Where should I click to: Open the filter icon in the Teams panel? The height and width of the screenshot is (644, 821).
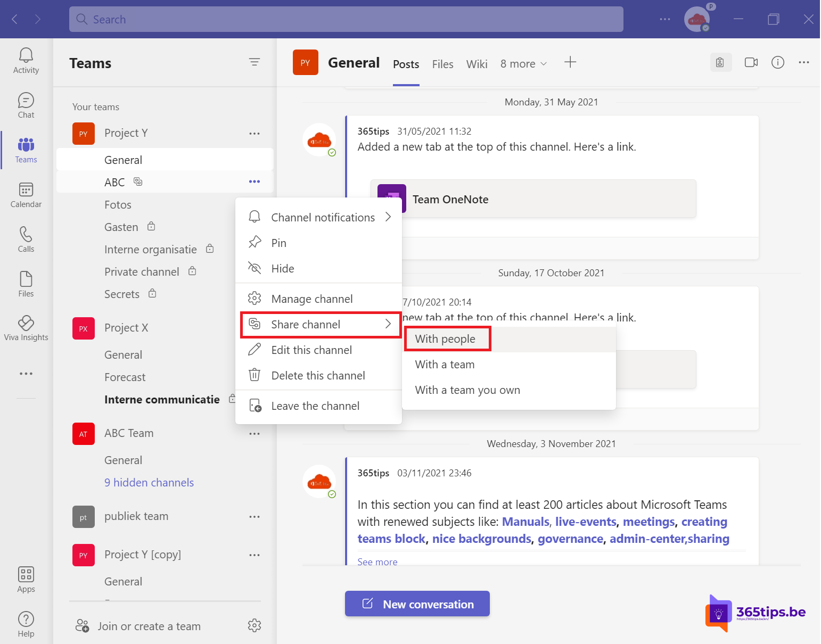tap(254, 62)
